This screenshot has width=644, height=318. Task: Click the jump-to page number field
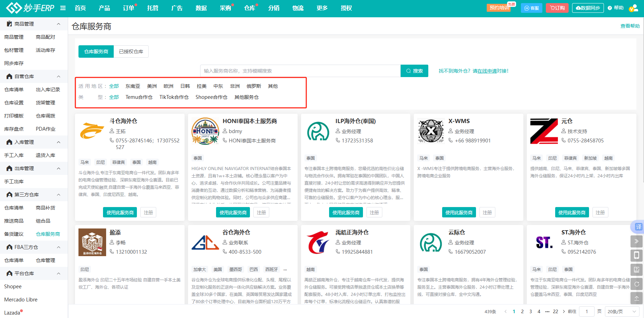[587, 311]
